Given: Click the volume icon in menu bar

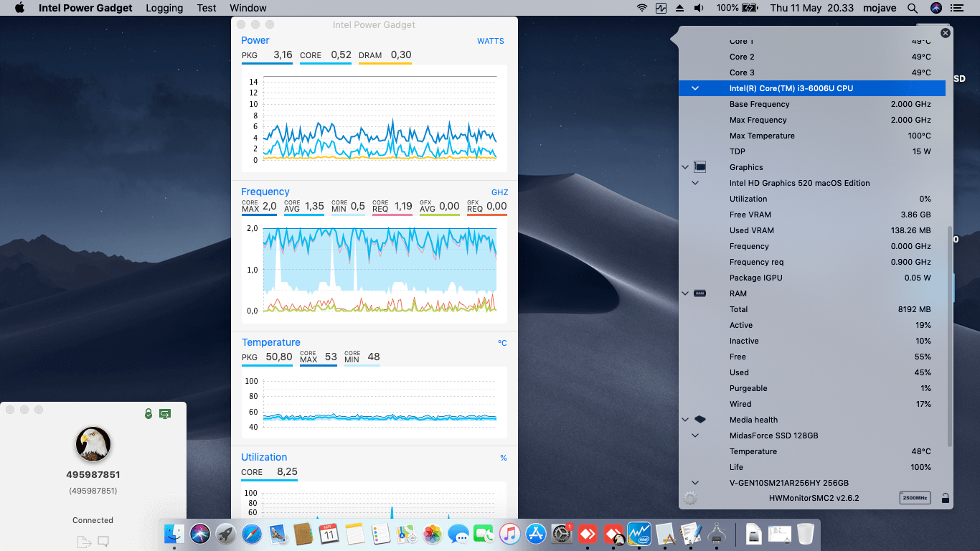Looking at the screenshot, I should point(699,8).
